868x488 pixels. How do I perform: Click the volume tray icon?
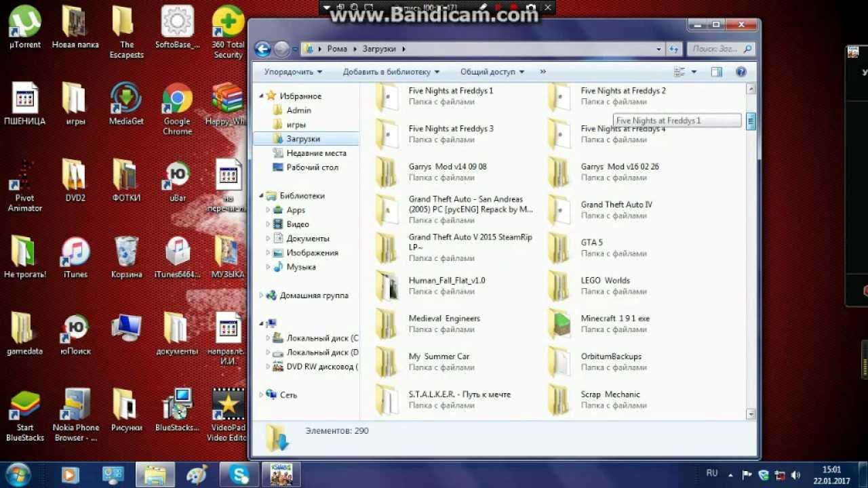coord(795,475)
